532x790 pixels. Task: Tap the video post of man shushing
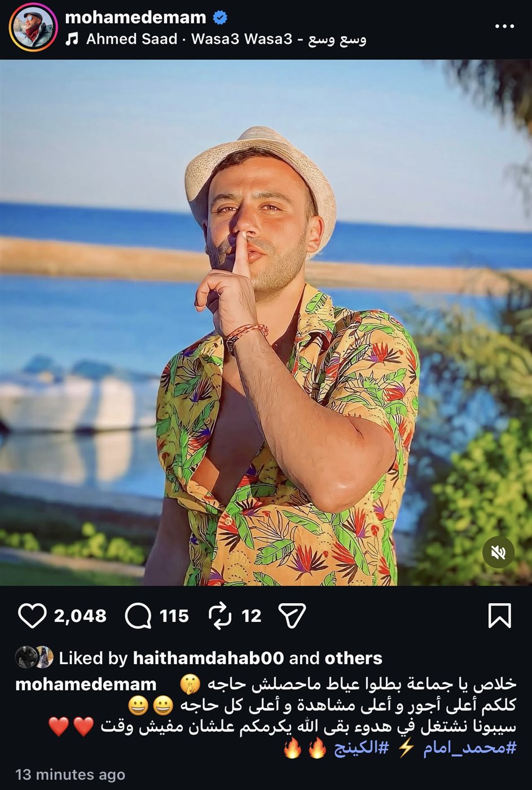[266, 322]
